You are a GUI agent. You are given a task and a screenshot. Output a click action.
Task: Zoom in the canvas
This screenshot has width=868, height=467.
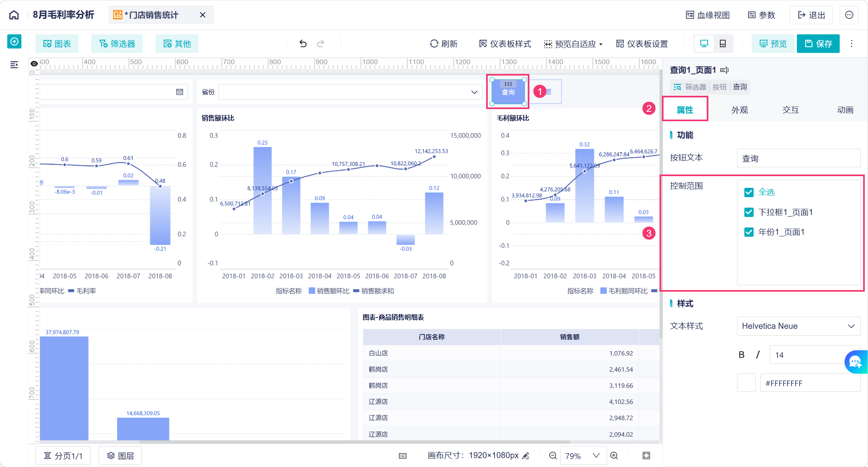[x=614, y=456]
